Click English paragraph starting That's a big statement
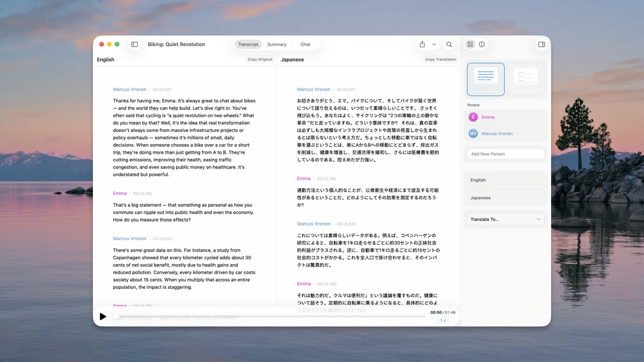The height and width of the screenshot is (362, 644). point(184,212)
